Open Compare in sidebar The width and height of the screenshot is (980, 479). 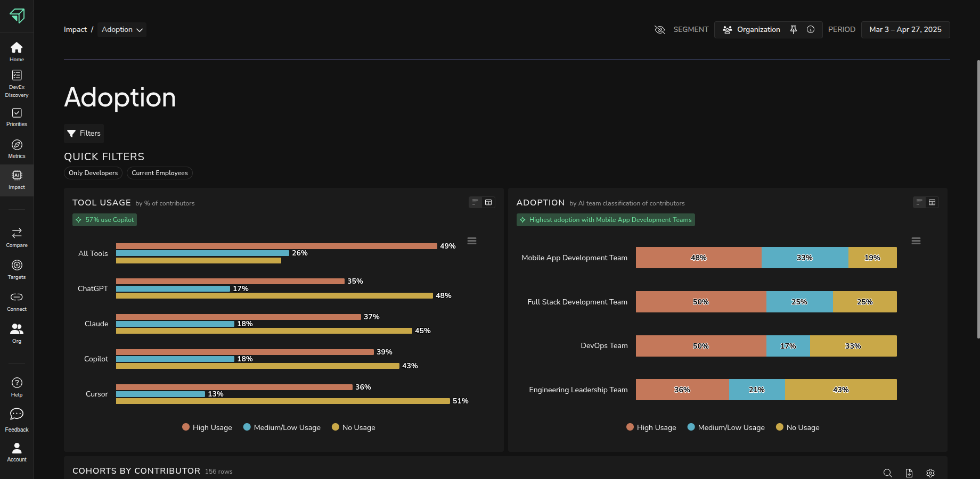click(x=17, y=237)
